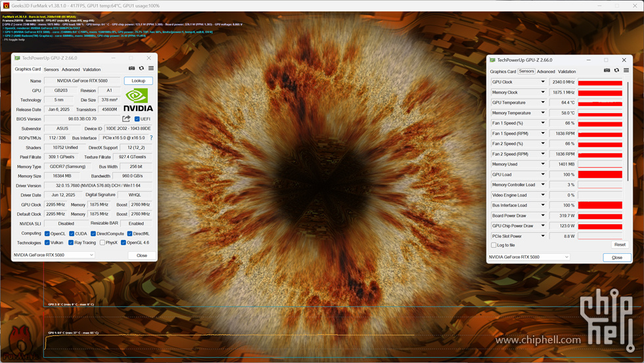This screenshot has width=644, height=363.
Task: Click the FurMark icon in title bar
Action: point(6,6)
